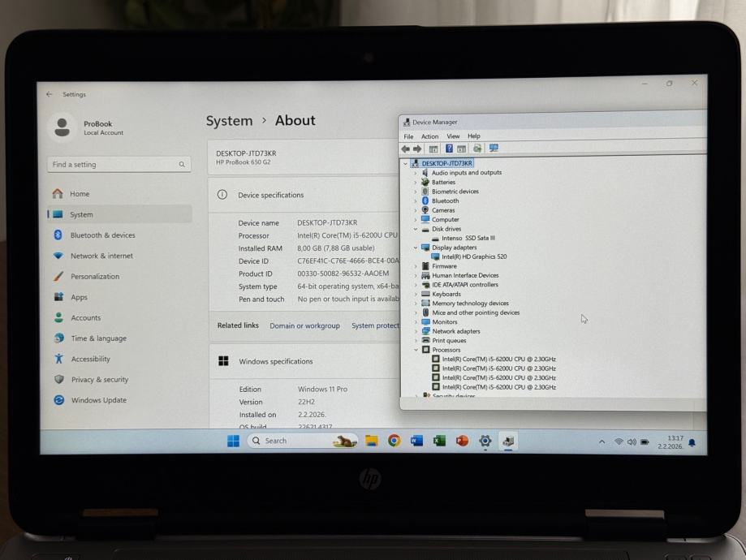The image size is (746, 560).
Task: Expand the Monitors node
Action: coord(416,322)
